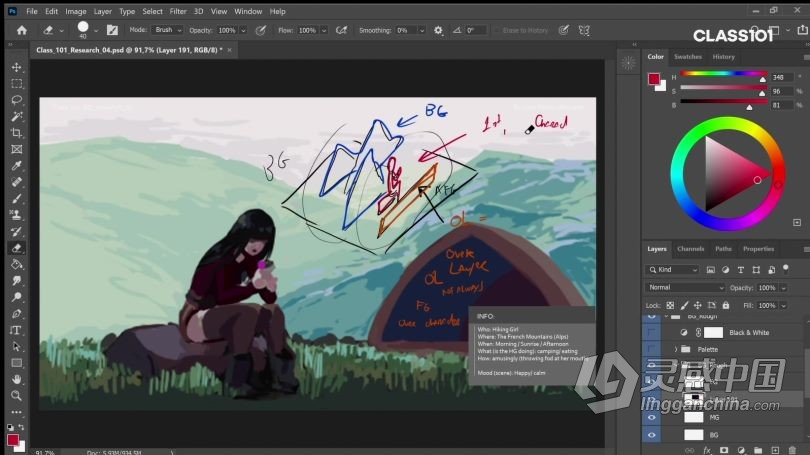Hide the MG layer eye icon
This screenshot has width=810, height=455.
651,417
